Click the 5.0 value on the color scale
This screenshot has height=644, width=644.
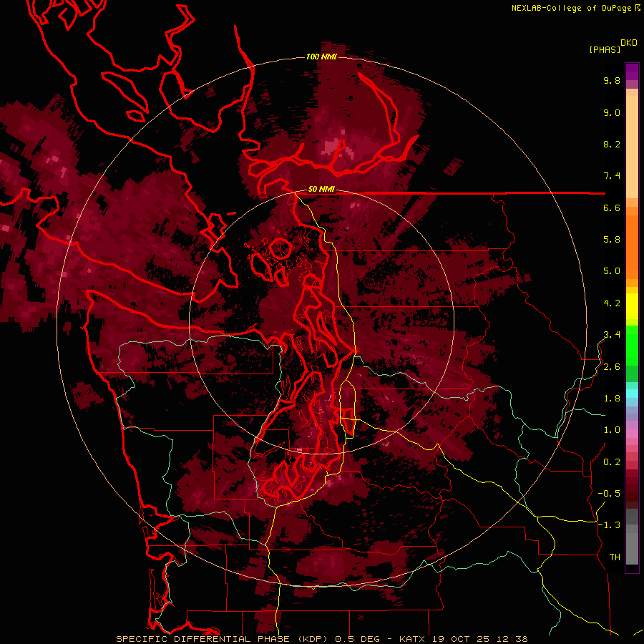click(x=612, y=271)
